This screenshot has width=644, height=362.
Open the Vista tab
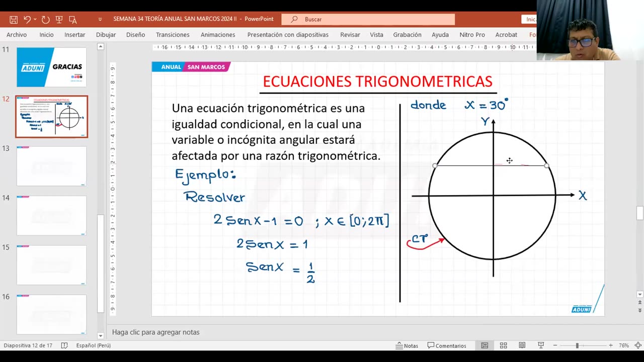point(376,35)
